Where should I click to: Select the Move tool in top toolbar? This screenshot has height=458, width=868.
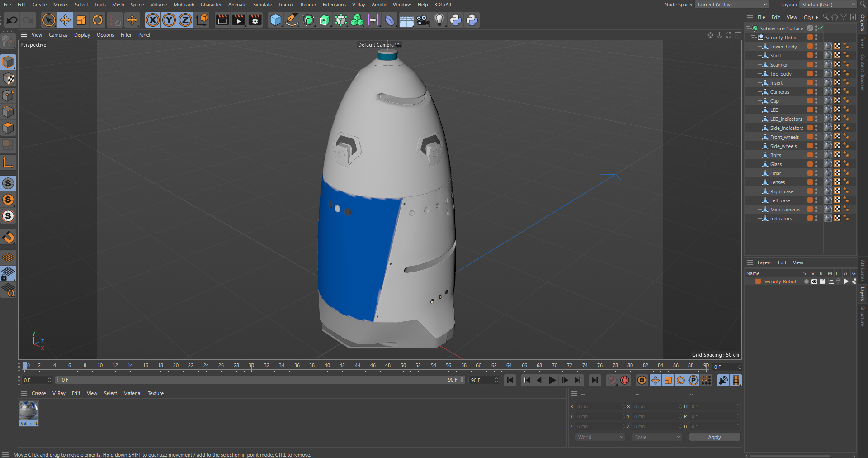[x=65, y=20]
